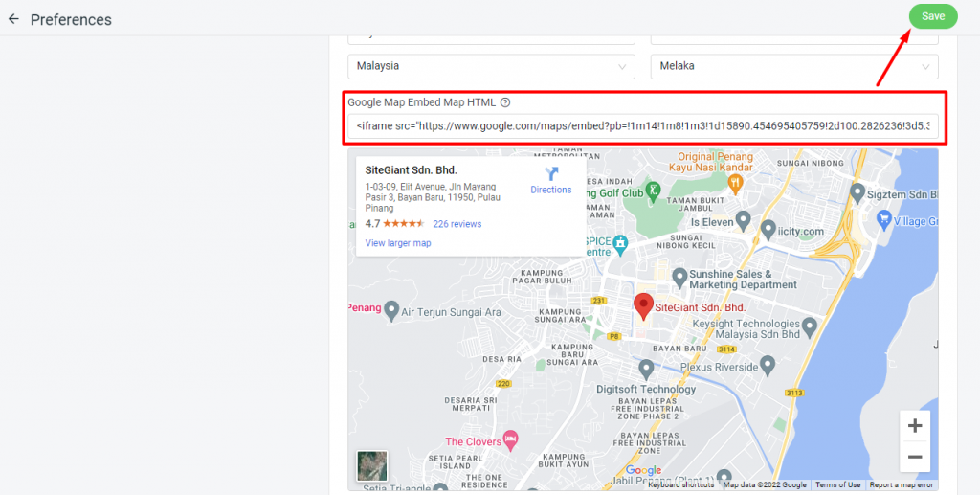The width and height of the screenshot is (980, 495).
Task: Open Keyboard shortcuts on the map
Action: tap(681, 485)
